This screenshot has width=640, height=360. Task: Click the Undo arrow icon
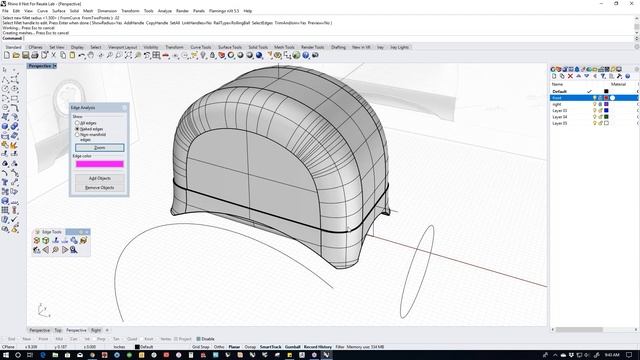coord(82,55)
